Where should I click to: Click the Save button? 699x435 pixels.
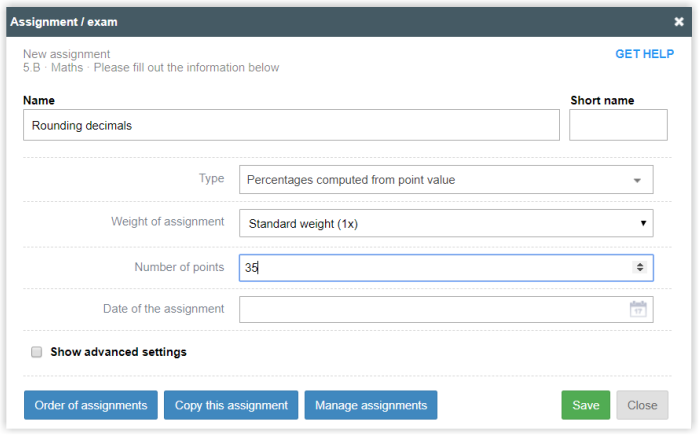click(x=585, y=405)
